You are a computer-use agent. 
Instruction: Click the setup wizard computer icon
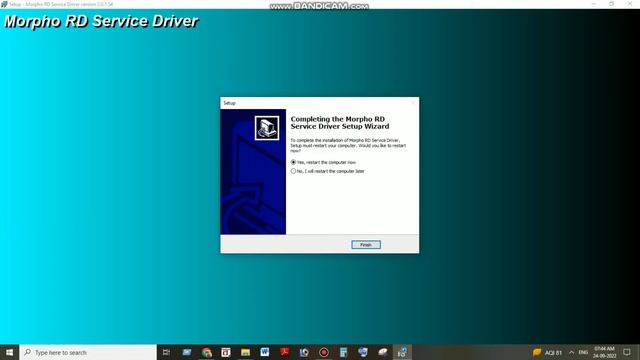click(267, 128)
